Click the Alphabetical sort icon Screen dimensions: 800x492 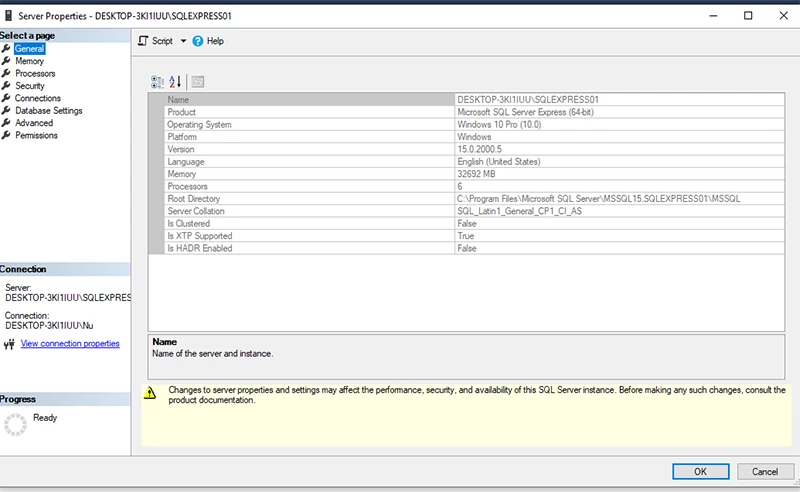coord(175,82)
